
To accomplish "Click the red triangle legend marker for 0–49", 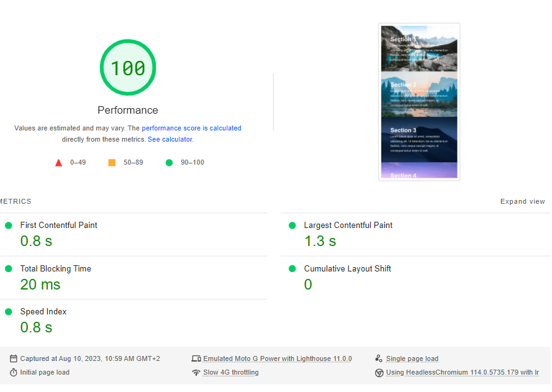I will coord(59,162).
